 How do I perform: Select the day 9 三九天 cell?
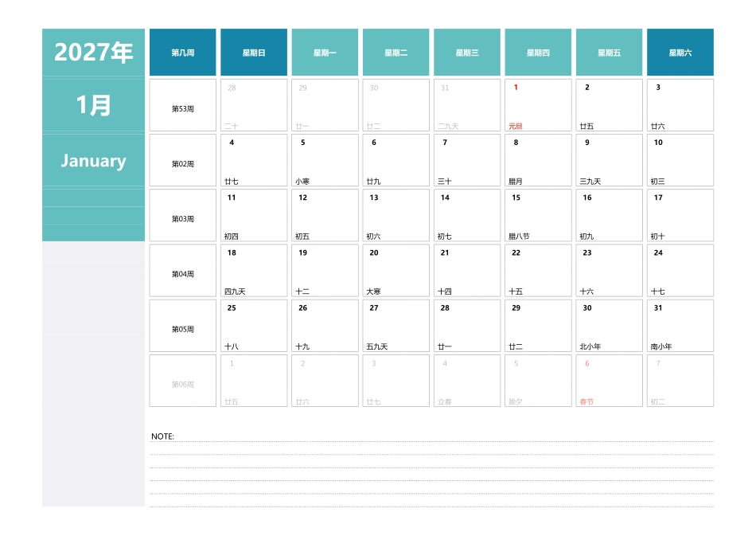pyautogui.click(x=609, y=160)
